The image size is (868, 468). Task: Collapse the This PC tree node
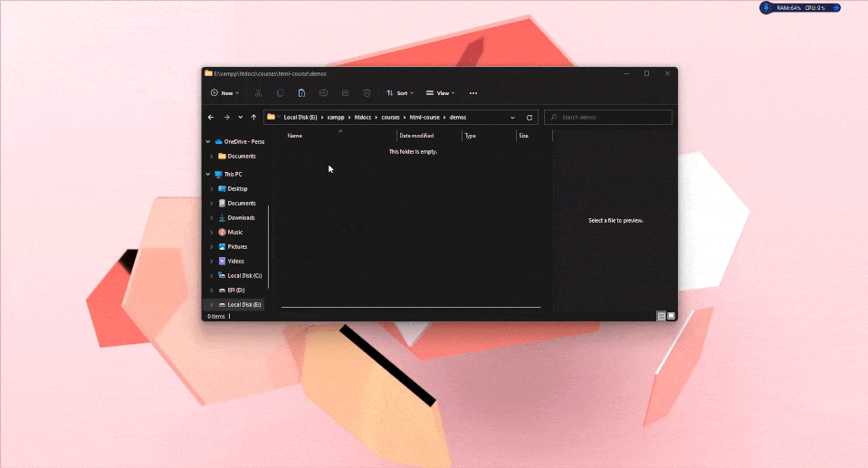[208, 175]
